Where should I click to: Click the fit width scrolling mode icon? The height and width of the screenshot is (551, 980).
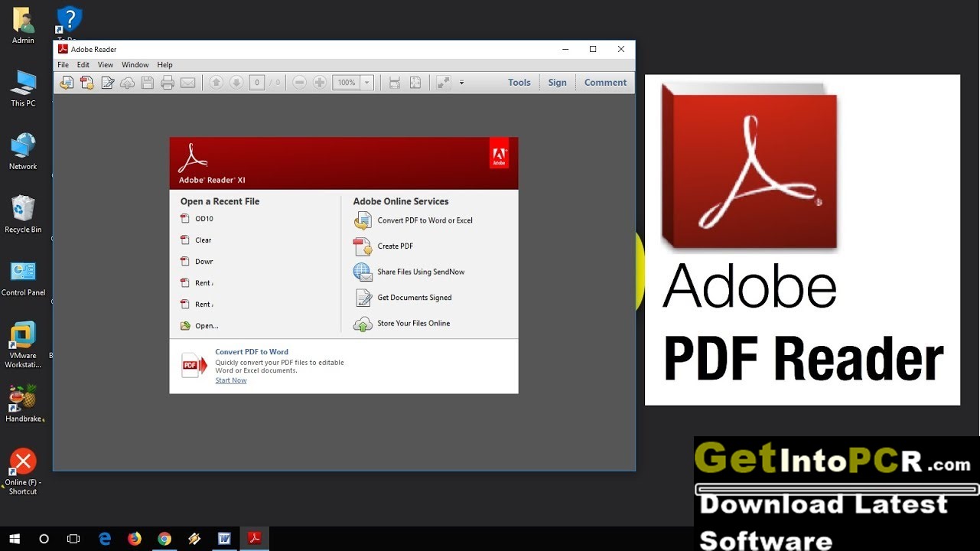click(x=395, y=83)
